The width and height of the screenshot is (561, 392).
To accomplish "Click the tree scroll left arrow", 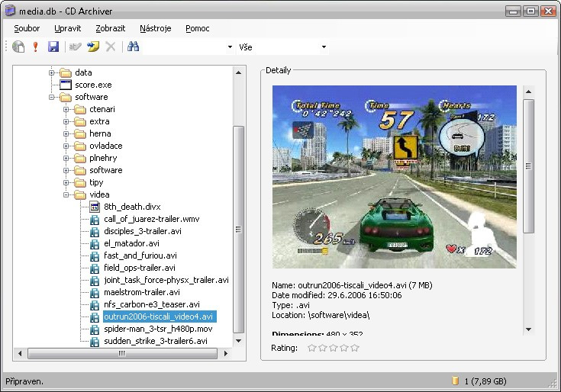I will [20, 353].
